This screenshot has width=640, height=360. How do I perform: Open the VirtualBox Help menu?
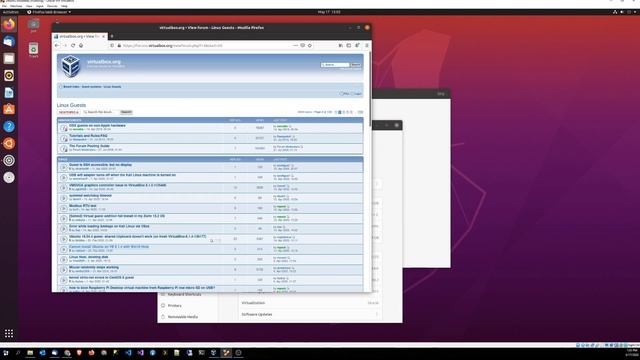pyautogui.click(x=64, y=6)
